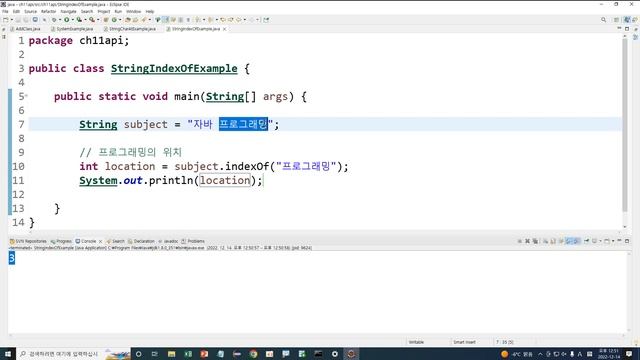Click the Open Type toolbar icon

click(x=128, y=20)
